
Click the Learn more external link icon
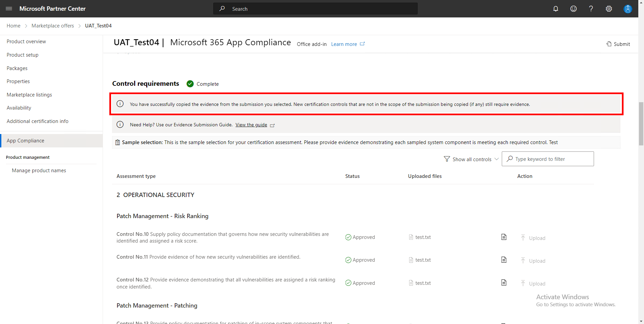pos(362,44)
